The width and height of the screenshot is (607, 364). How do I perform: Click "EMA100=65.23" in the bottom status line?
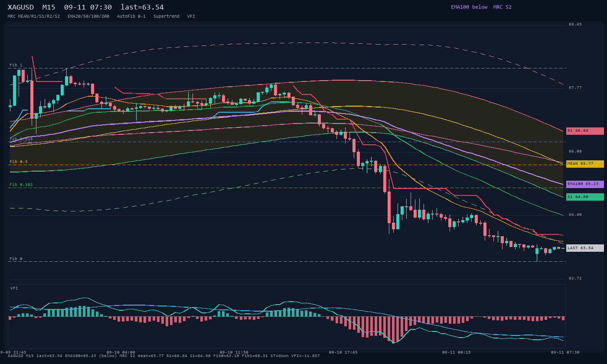[x=81, y=356]
